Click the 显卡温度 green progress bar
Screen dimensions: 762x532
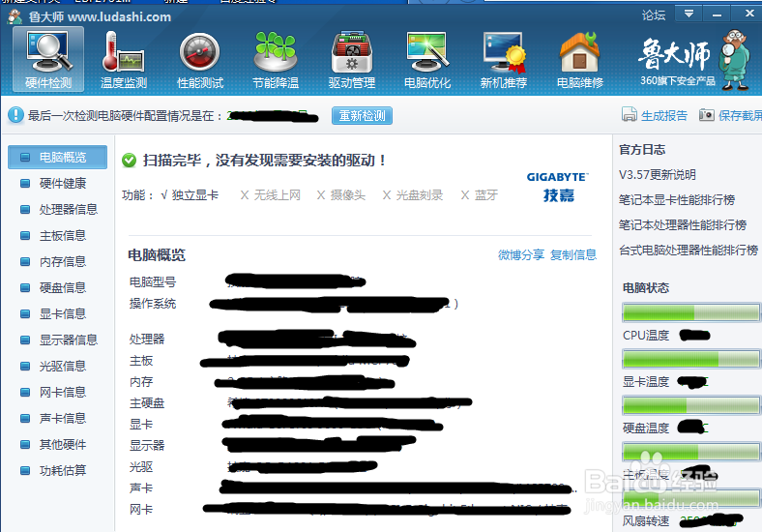690,359
